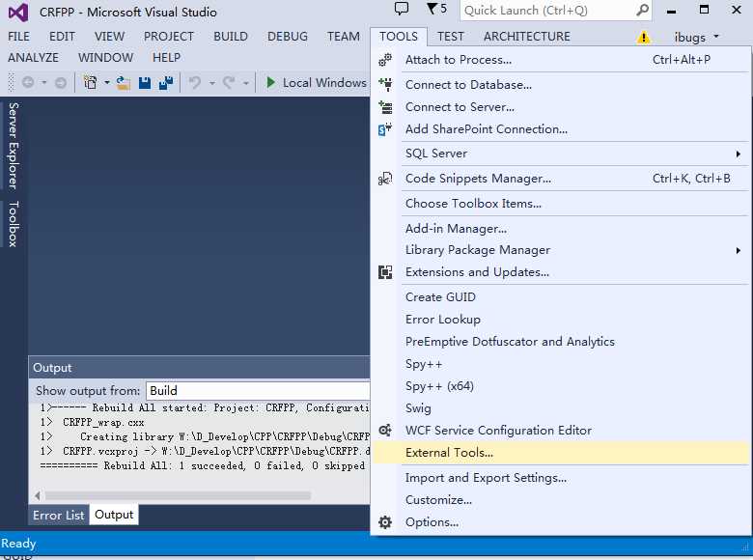Click the Connect to Server icon

[x=385, y=107]
